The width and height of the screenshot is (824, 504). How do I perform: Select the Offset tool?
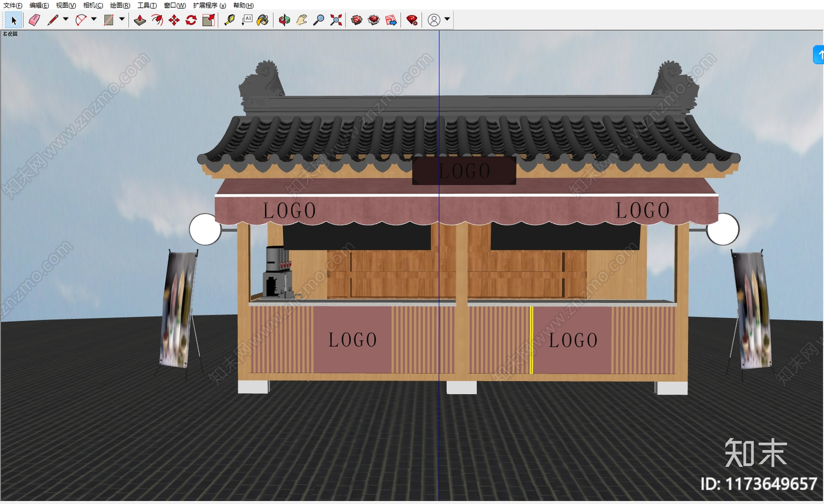pyautogui.click(x=157, y=20)
